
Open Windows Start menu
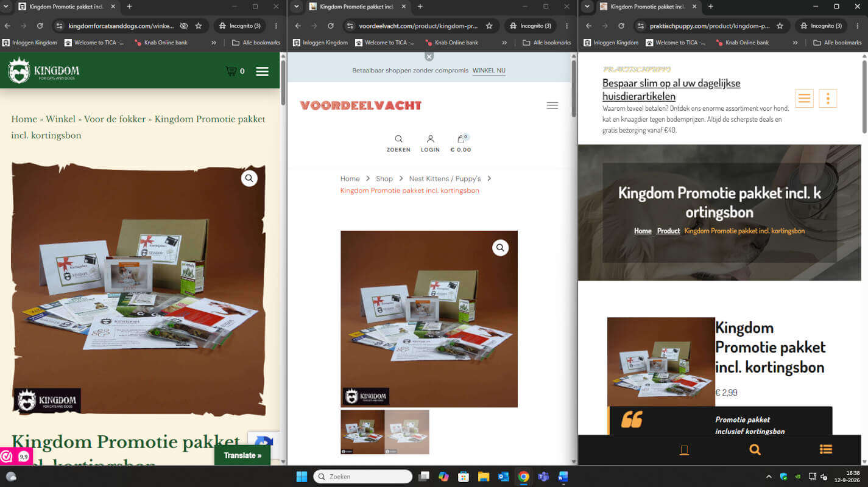(302, 477)
